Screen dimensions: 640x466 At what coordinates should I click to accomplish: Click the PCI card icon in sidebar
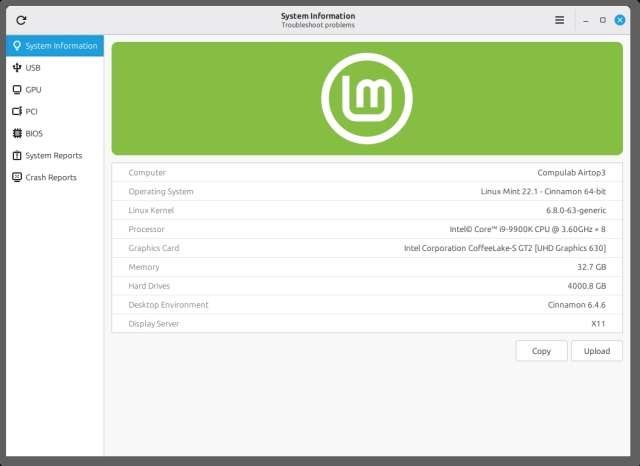click(17, 111)
